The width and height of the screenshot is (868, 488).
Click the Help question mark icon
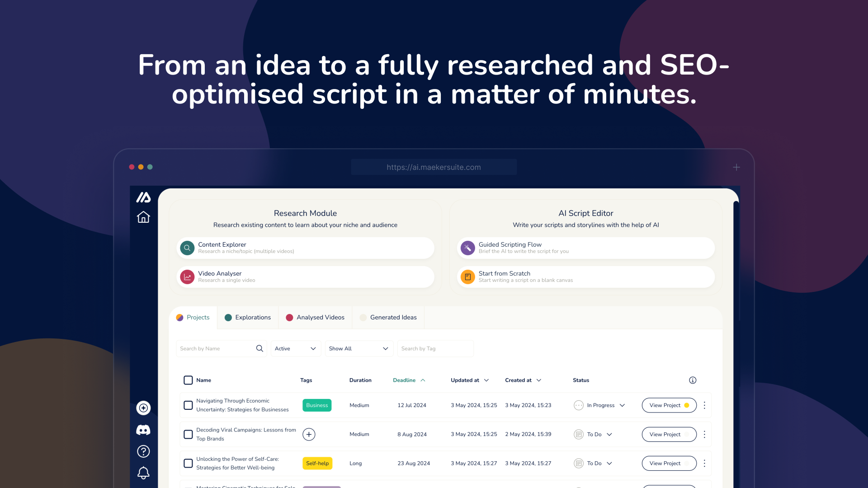pos(142,451)
